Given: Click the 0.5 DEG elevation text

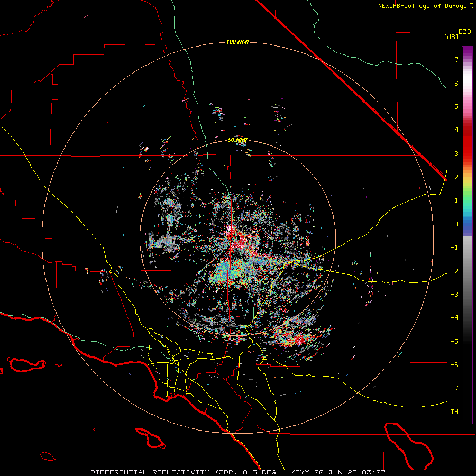Looking at the screenshot, I should [259, 472].
